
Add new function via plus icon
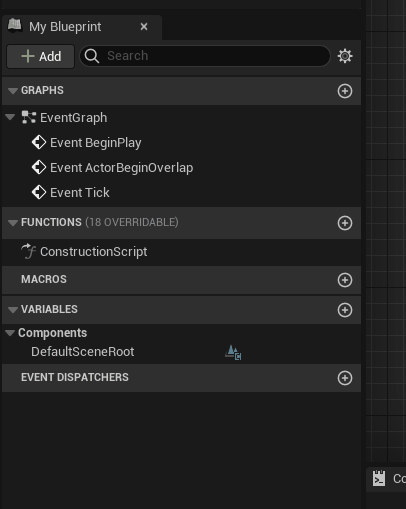coord(345,223)
